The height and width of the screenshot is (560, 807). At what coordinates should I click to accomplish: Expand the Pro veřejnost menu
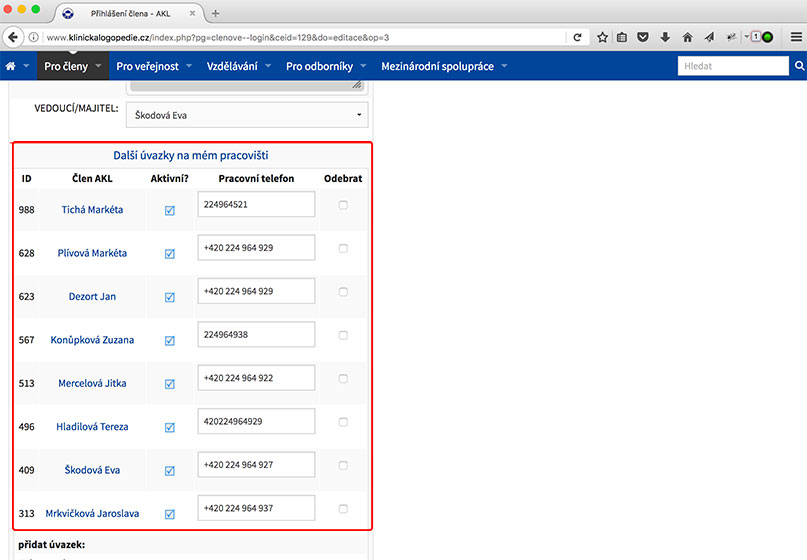pos(153,66)
